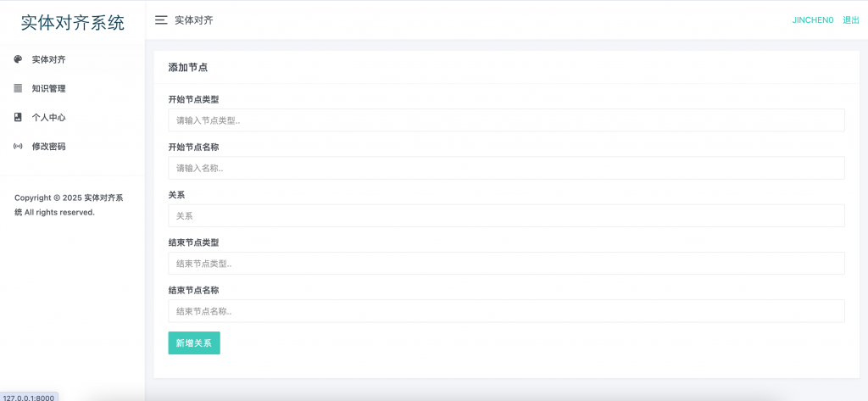Click the palette icon beside 实体对齐
Screen dimensions: 868x401
coord(18,59)
